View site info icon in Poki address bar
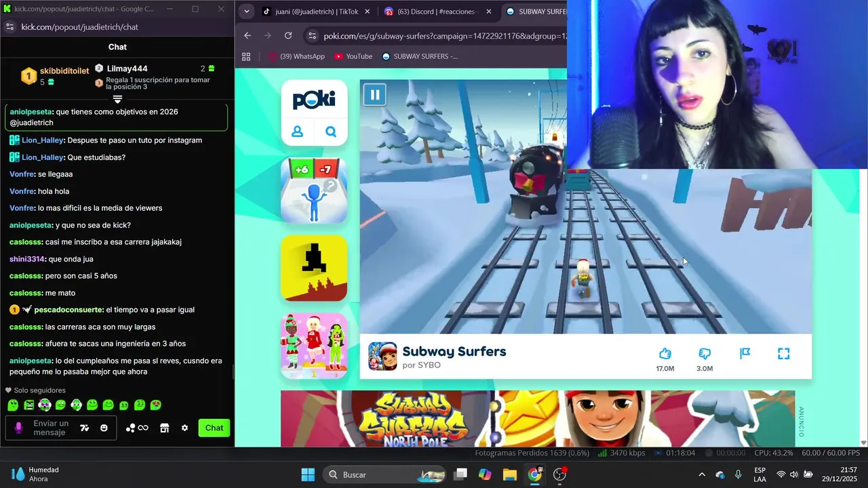 311,36
